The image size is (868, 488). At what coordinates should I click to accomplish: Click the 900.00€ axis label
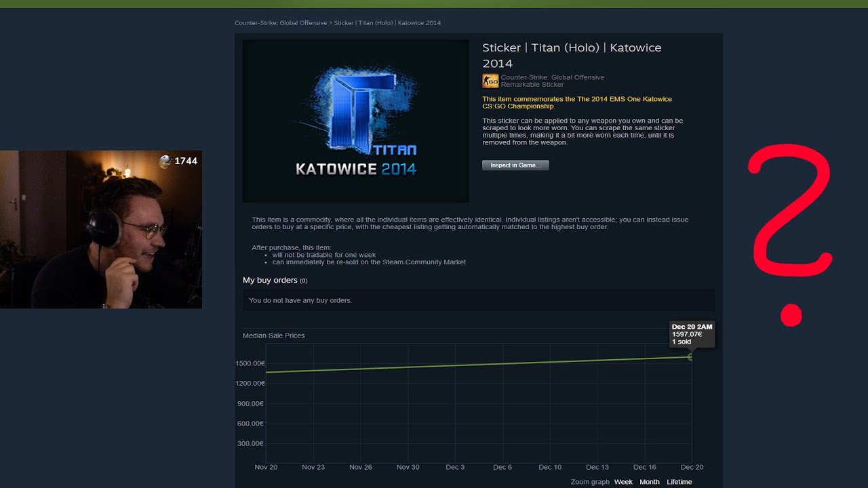pyautogui.click(x=252, y=404)
